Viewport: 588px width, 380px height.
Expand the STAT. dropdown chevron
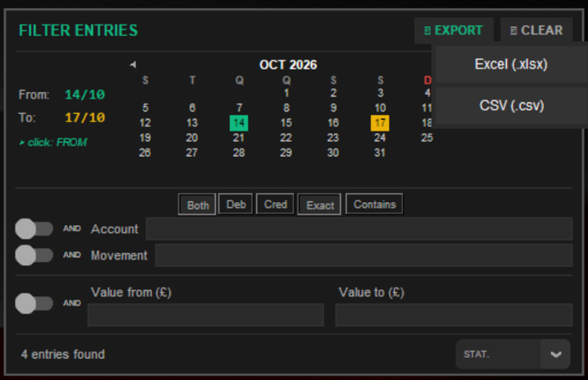coord(556,354)
